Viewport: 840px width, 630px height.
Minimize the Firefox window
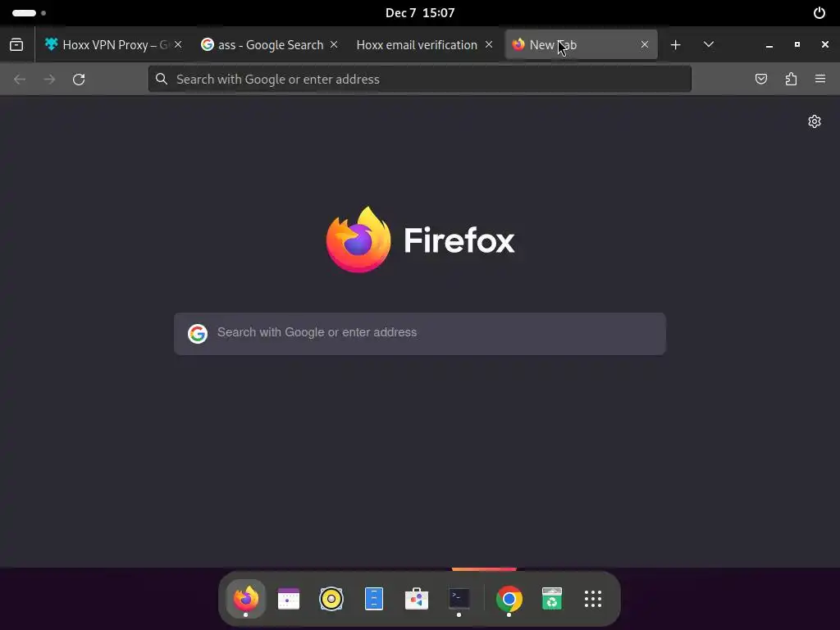(769, 45)
